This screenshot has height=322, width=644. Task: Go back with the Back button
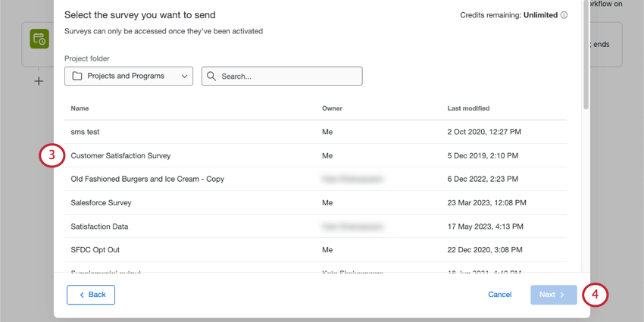coord(91,295)
